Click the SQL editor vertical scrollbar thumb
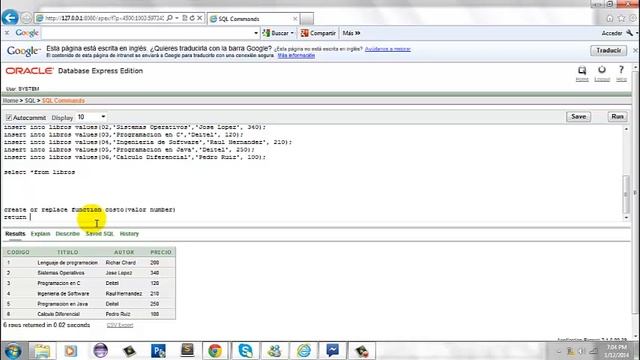640x360 pixels. click(627, 194)
